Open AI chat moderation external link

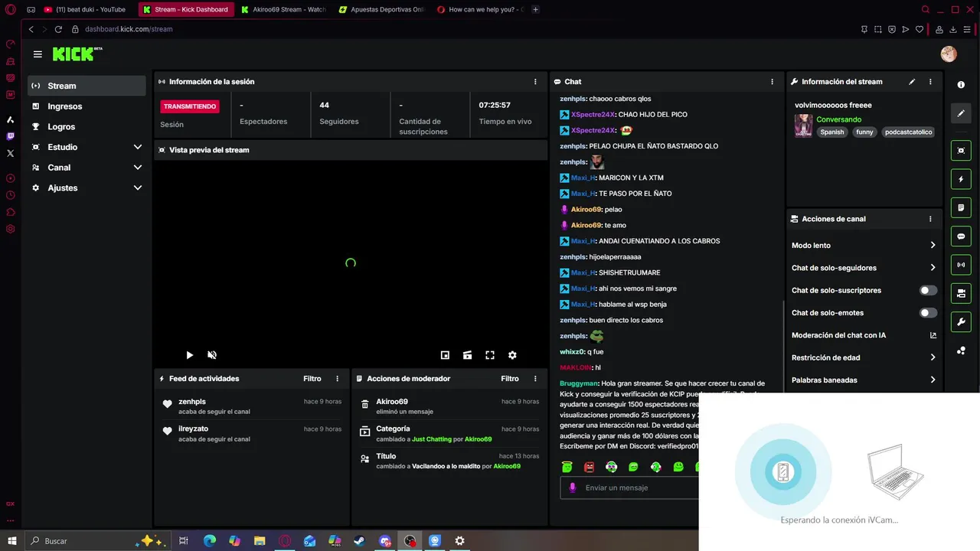(x=933, y=335)
